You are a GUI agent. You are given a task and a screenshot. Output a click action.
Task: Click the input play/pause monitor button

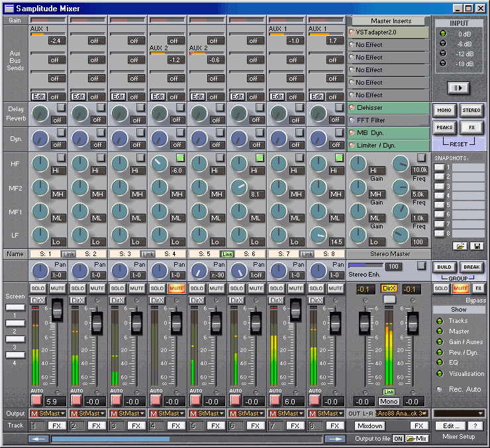tap(458, 88)
